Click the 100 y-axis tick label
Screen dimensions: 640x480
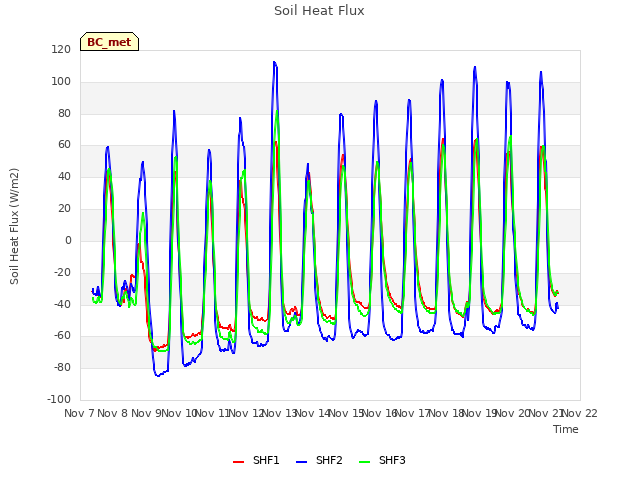click(61, 81)
